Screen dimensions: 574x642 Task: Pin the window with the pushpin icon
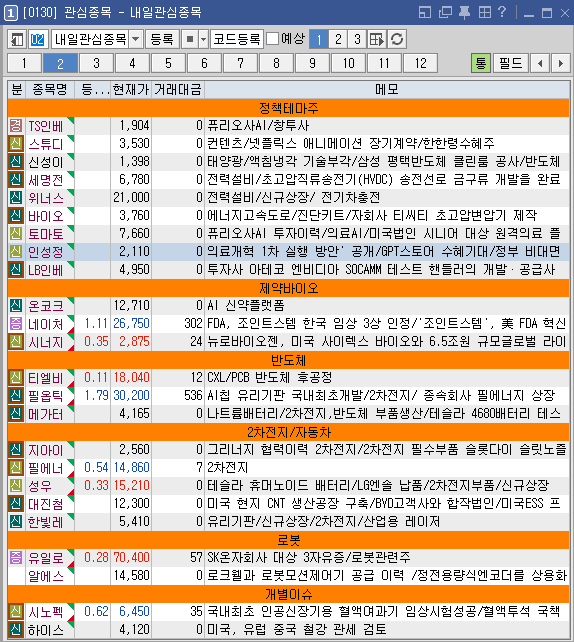coord(464,12)
